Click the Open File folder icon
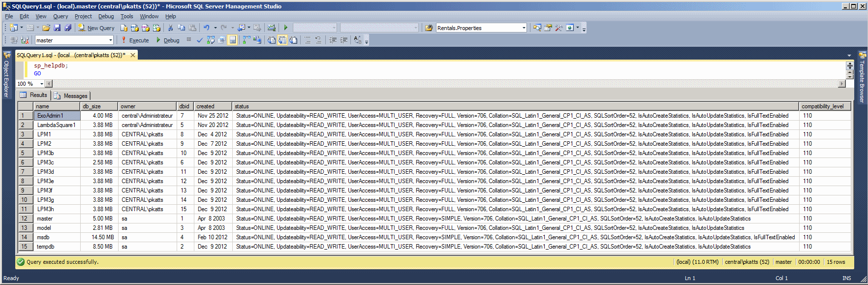Screen dimensions: 868x285 click(x=46, y=28)
